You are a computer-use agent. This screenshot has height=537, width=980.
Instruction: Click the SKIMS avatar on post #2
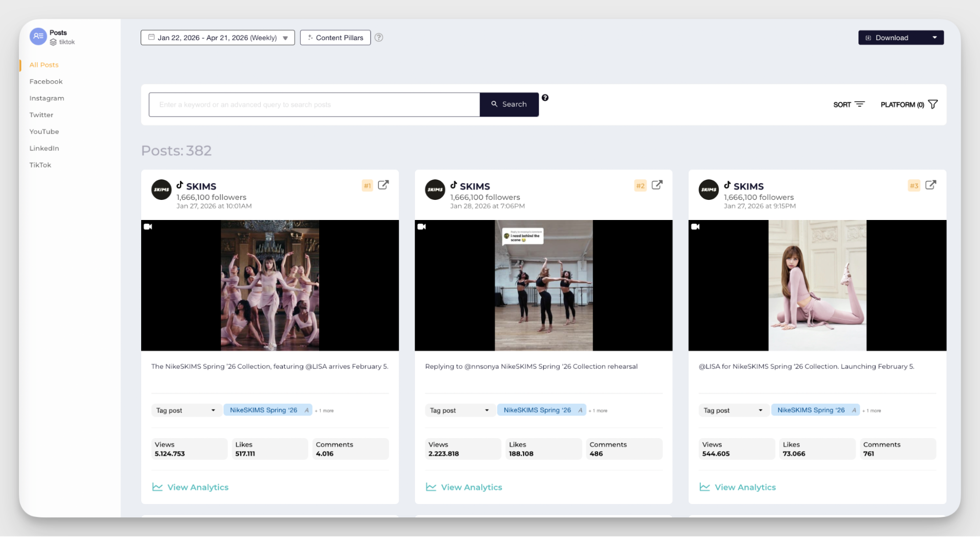pos(435,190)
